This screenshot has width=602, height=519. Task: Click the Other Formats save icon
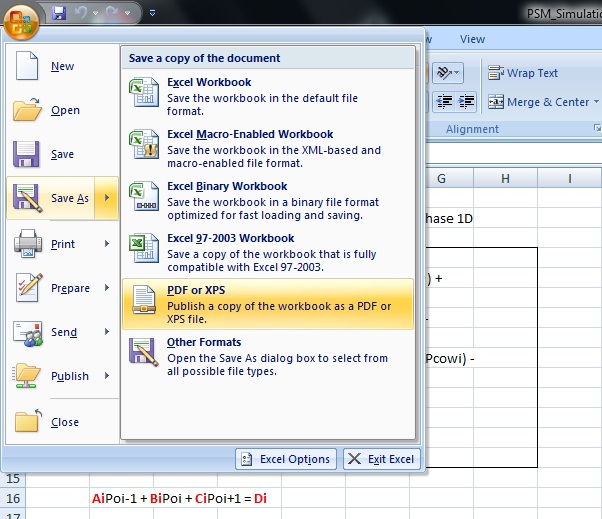144,352
